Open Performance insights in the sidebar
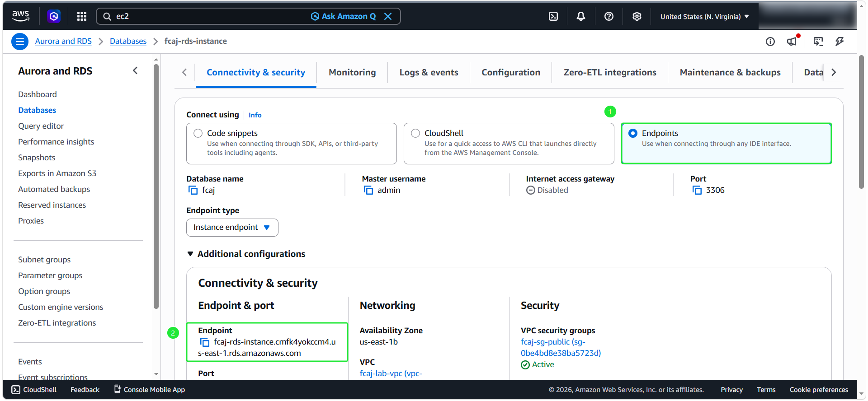Image resolution: width=868 pixels, height=401 pixels. tap(56, 142)
